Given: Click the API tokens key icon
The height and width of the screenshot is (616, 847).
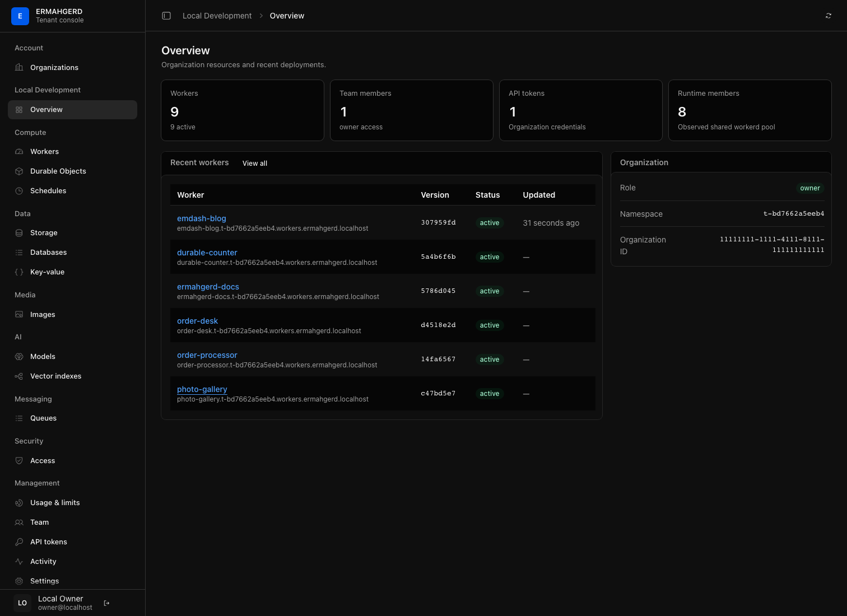Looking at the screenshot, I should tap(19, 542).
